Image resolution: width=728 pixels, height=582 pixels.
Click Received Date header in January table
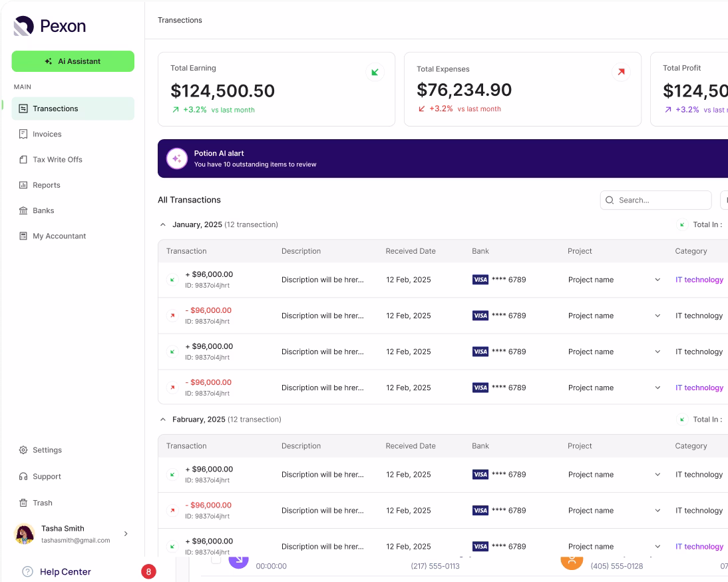click(411, 251)
